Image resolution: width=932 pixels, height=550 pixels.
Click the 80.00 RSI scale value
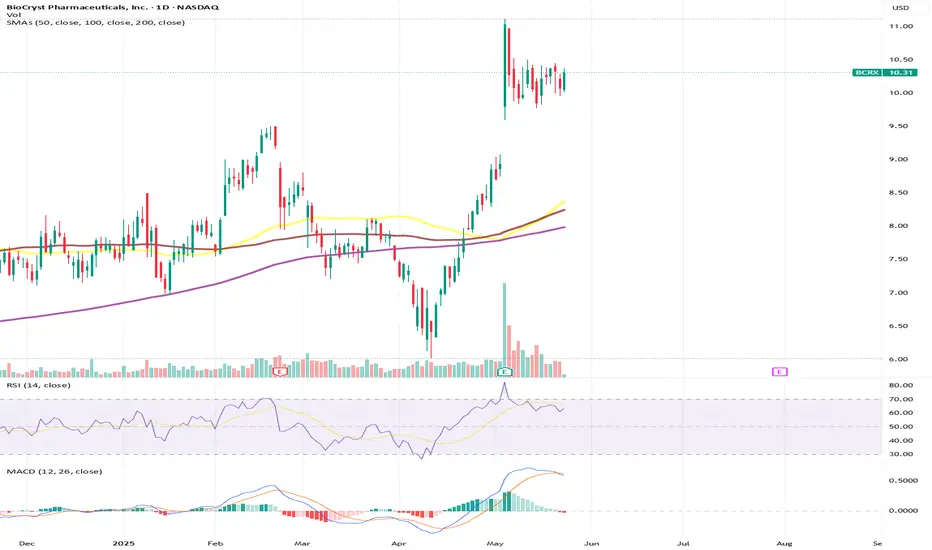(901, 385)
